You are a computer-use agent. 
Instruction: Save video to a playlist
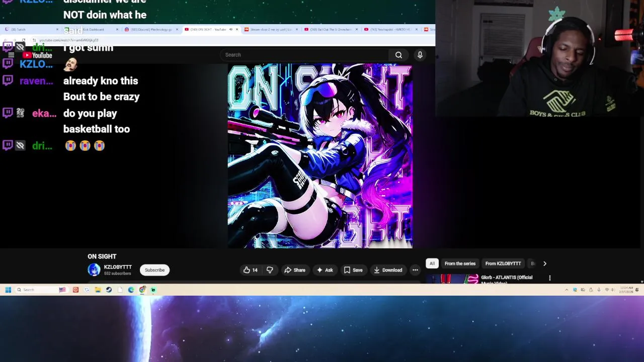tap(353, 270)
